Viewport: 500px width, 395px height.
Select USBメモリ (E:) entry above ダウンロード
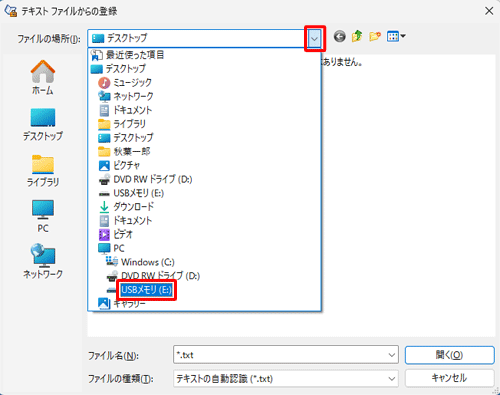(205, 193)
